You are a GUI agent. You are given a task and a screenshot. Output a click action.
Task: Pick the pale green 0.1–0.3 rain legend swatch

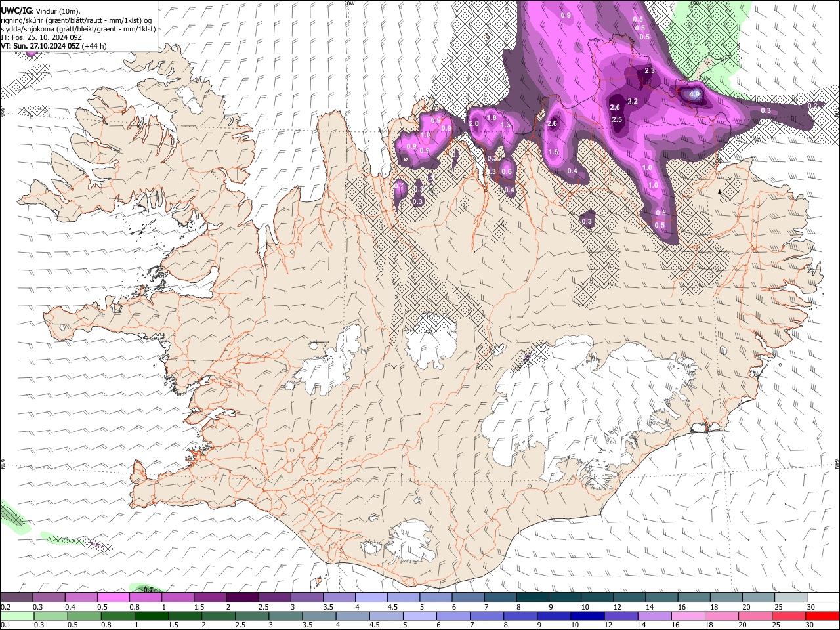click(17, 616)
